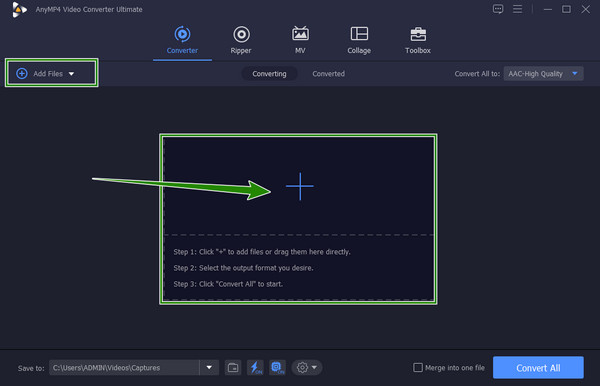Close the AnyMP4 window
Screen dimensions: 600x386
(585, 9)
